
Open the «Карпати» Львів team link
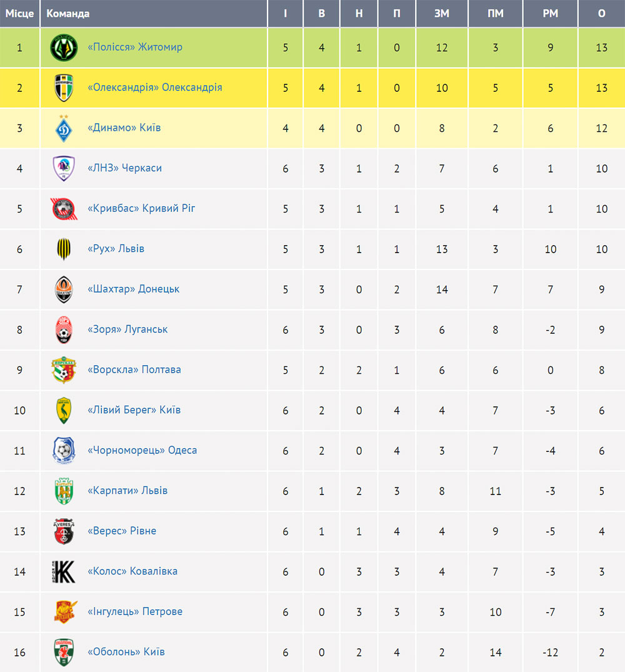click(x=127, y=491)
